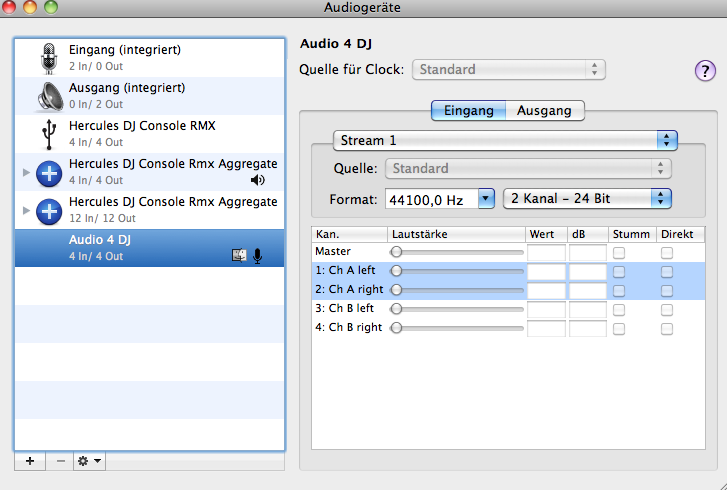Select Ausgang (integriert) device row
727x490 pixels.
click(x=150, y=96)
